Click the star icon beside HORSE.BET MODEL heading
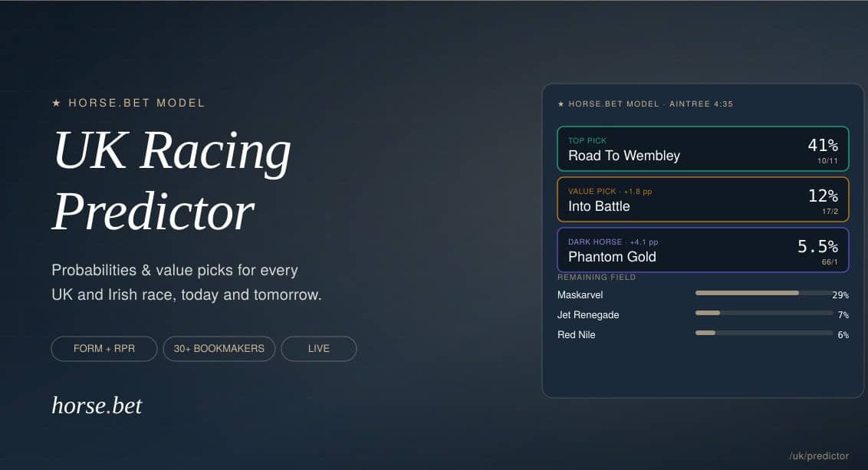Viewport: 868px width, 470px height. click(x=56, y=103)
